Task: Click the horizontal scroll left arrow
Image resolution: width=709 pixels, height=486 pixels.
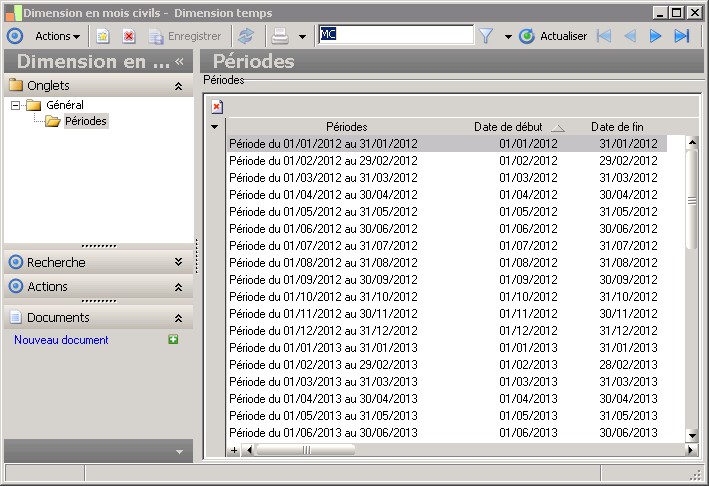Action: pyautogui.click(x=249, y=450)
